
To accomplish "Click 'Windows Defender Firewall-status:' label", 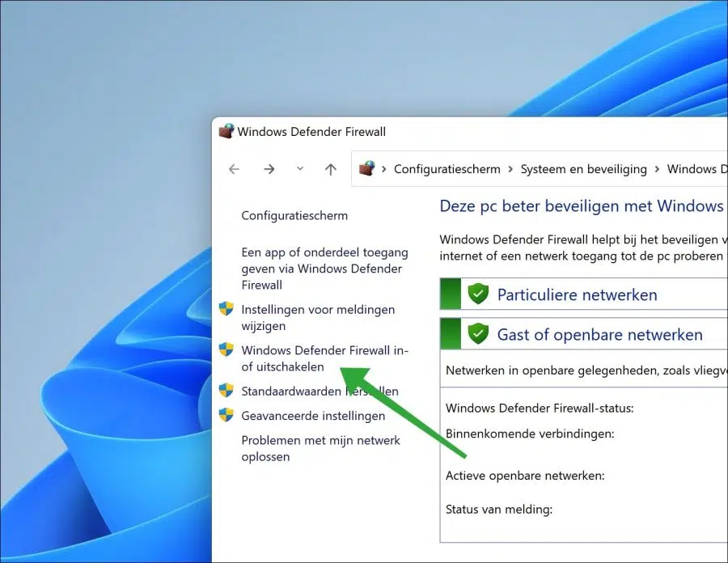I will pos(540,408).
